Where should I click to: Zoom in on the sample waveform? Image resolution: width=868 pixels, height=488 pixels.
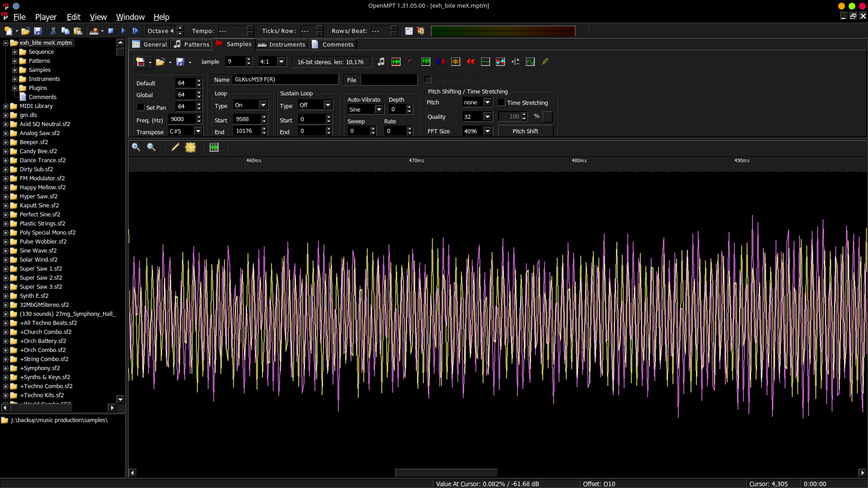point(136,147)
